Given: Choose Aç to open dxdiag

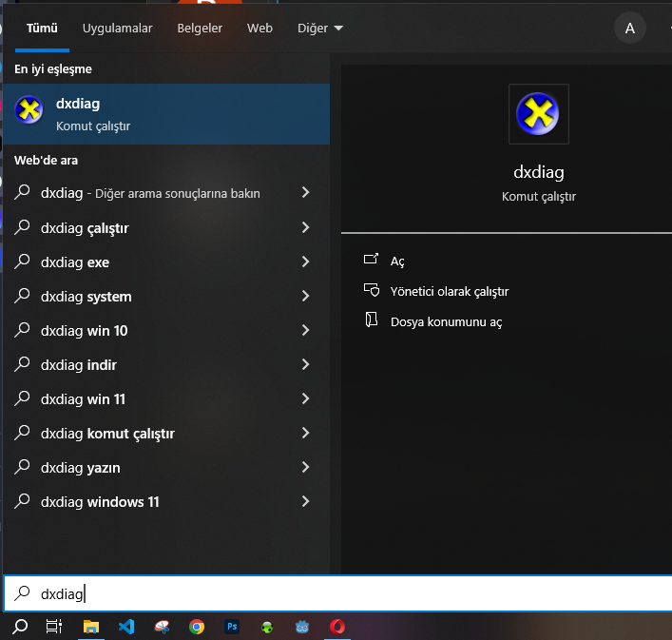Looking at the screenshot, I should click(397, 262).
